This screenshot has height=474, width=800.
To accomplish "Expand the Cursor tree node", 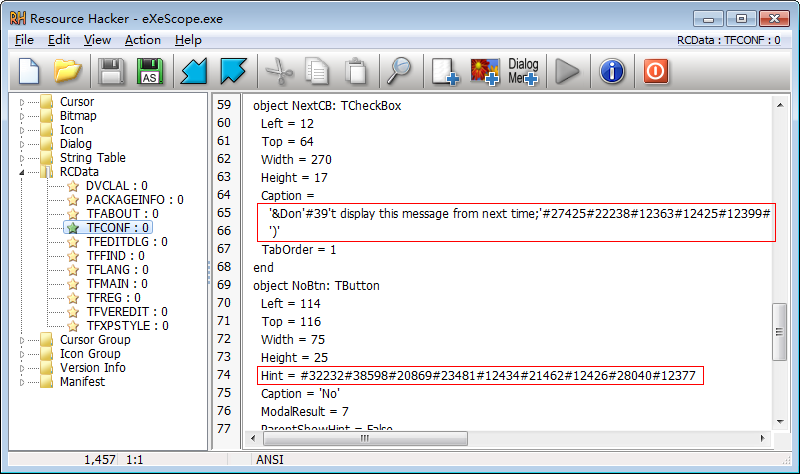I will 22,102.
